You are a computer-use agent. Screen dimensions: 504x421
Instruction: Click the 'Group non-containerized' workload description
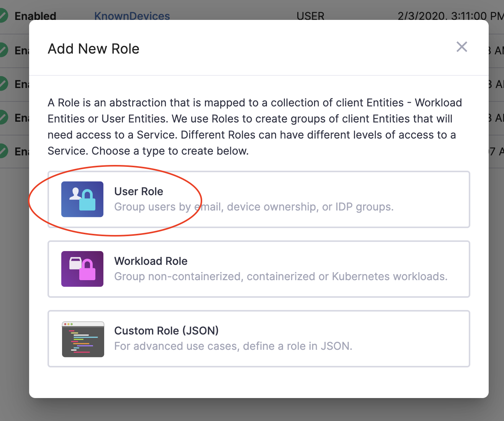pyautogui.click(x=281, y=277)
